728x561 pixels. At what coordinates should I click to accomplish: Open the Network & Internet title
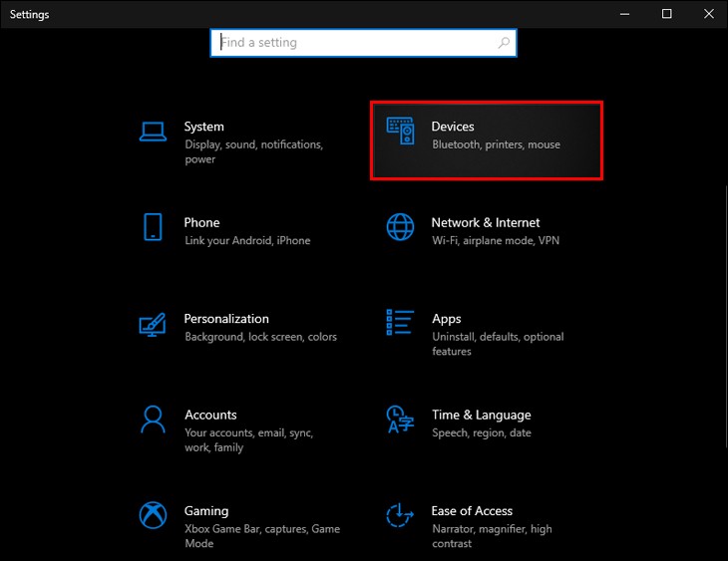pyautogui.click(x=486, y=223)
